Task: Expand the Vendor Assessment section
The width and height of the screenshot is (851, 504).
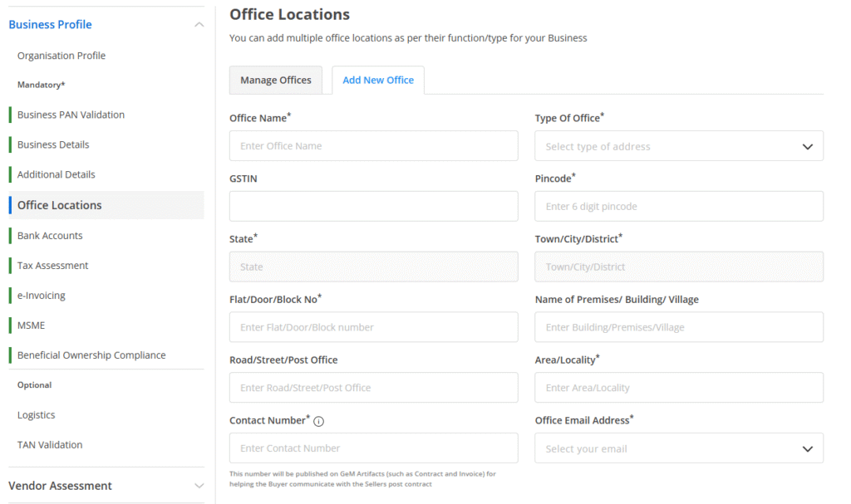Action: (199, 486)
